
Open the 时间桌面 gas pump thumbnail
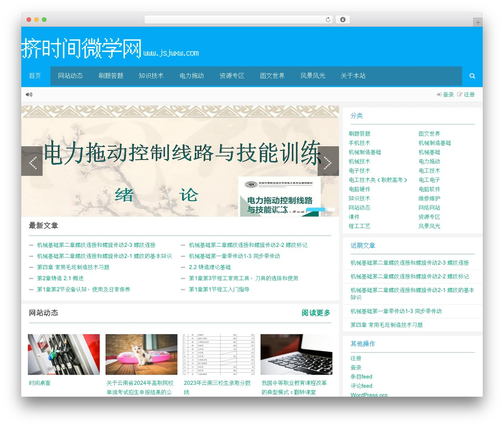[64, 355]
